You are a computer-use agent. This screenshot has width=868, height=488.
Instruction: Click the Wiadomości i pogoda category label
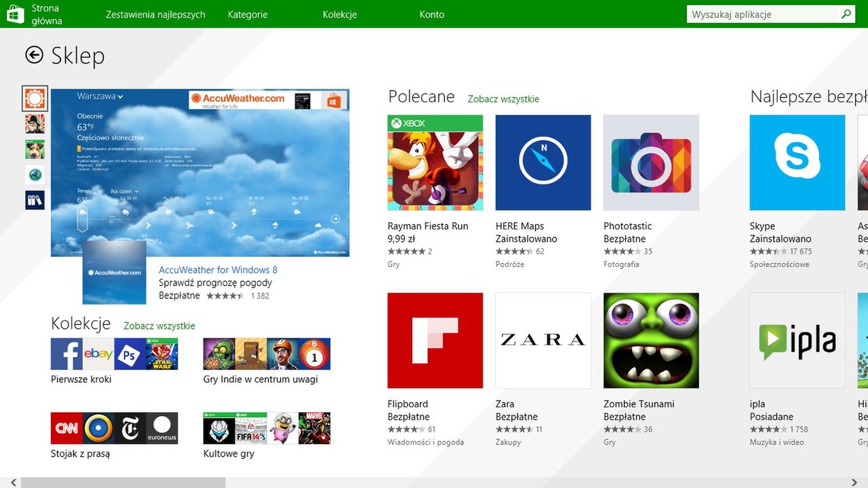(426, 443)
